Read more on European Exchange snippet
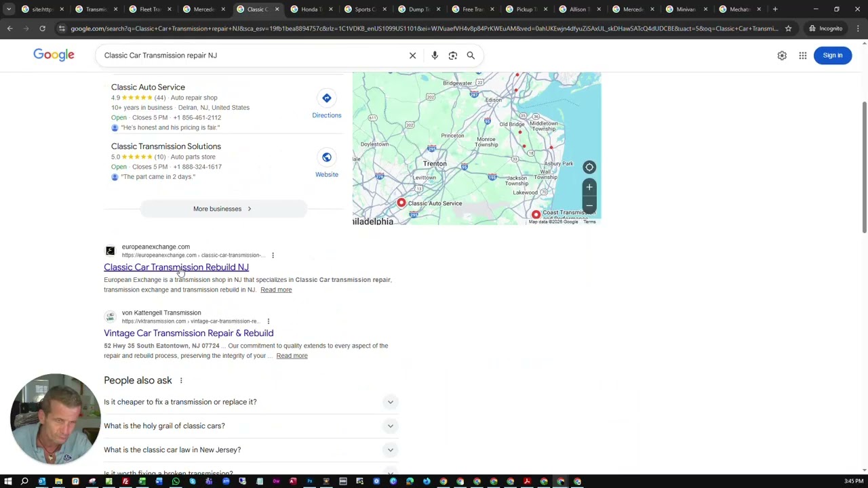Image resolution: width=868 pixels, height=488 pixels. point(276,290)
